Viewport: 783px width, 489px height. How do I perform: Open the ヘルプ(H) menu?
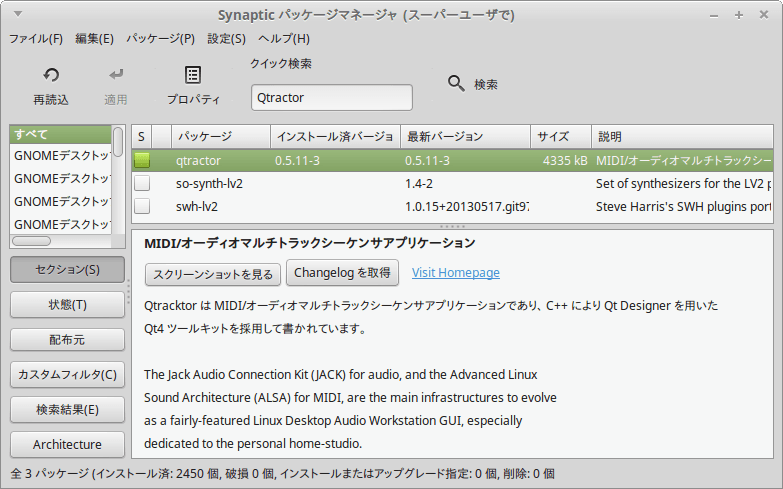point(284,38)
